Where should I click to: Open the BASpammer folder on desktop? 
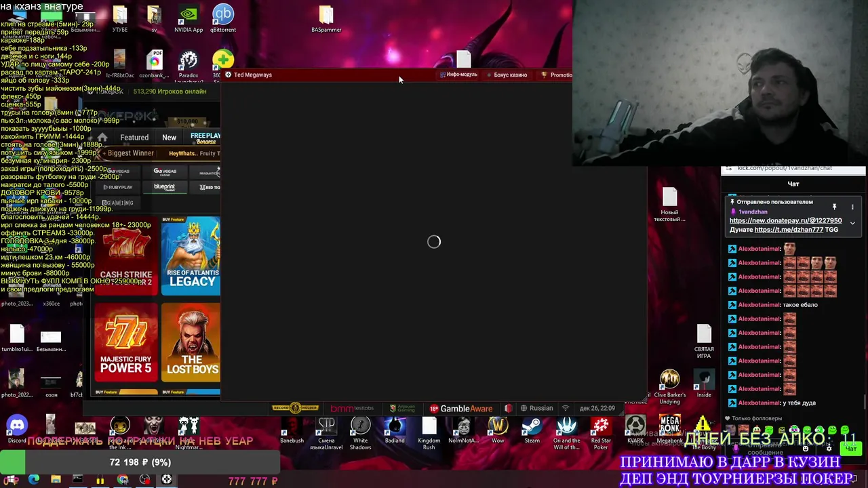[326, 18]
